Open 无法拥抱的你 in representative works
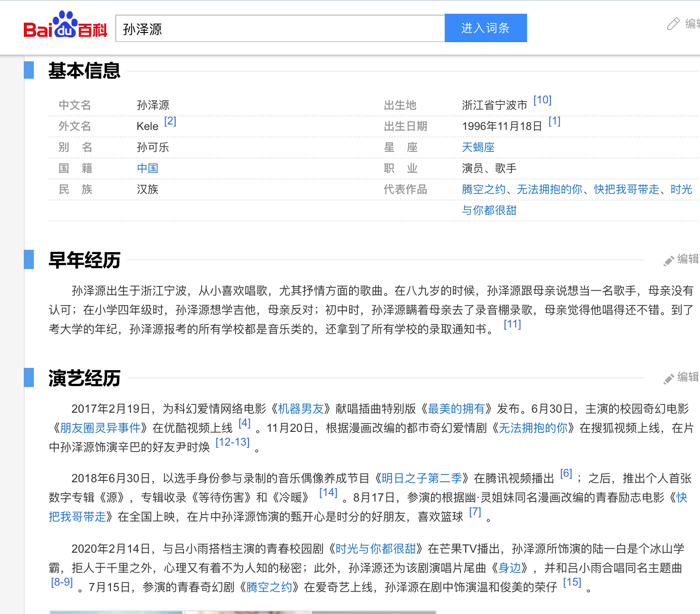700x614 pixels. (549, 189)
